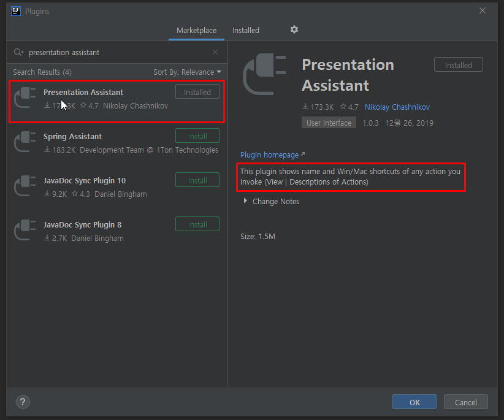504x420 pixels.
Task: Click the Search Results (4) label
Action: click(x=42, y=72)
